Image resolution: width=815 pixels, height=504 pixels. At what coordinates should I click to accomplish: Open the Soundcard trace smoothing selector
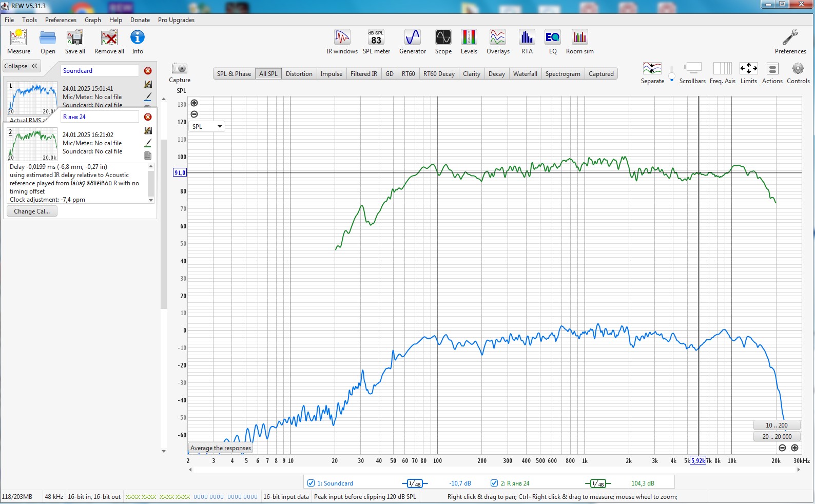pos(414,483)
